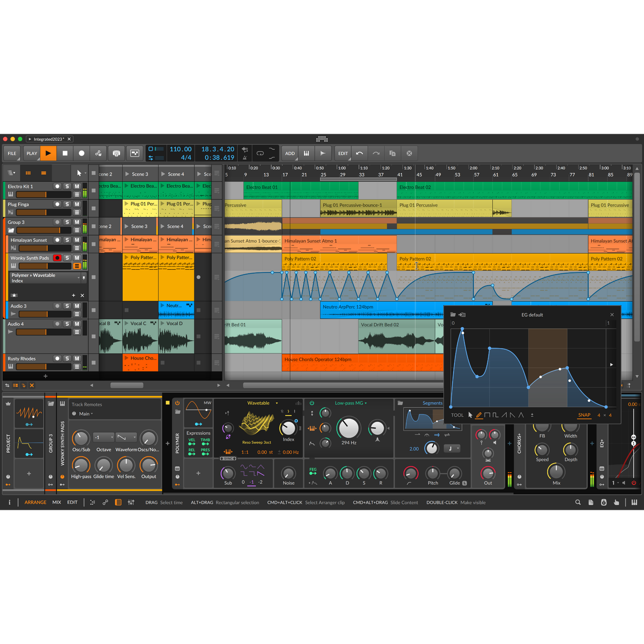Expand the Low-pass MG filter type menu
The image size is (644, 644).
point(351,403)
